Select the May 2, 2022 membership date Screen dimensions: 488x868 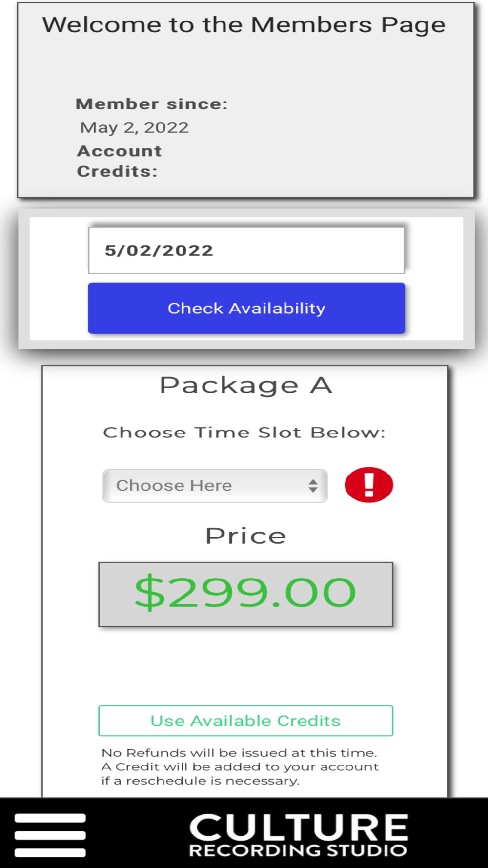coord(134,127)
